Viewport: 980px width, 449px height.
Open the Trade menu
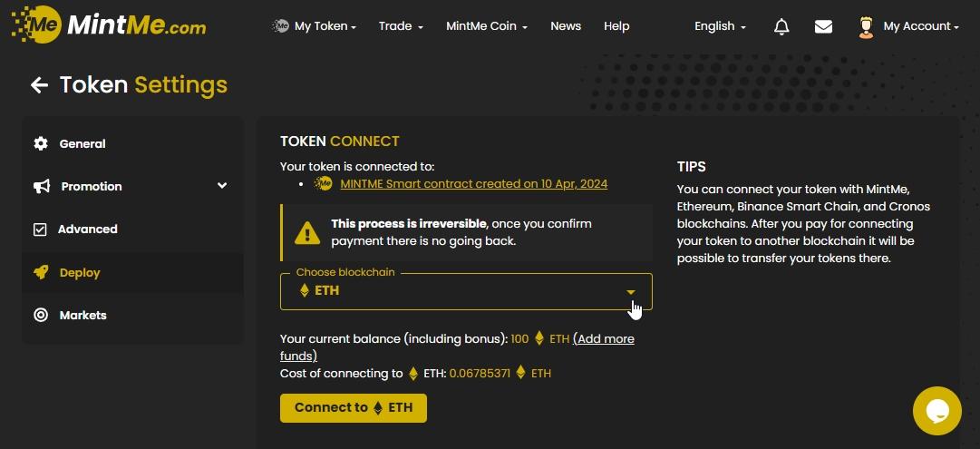point(401,26)
